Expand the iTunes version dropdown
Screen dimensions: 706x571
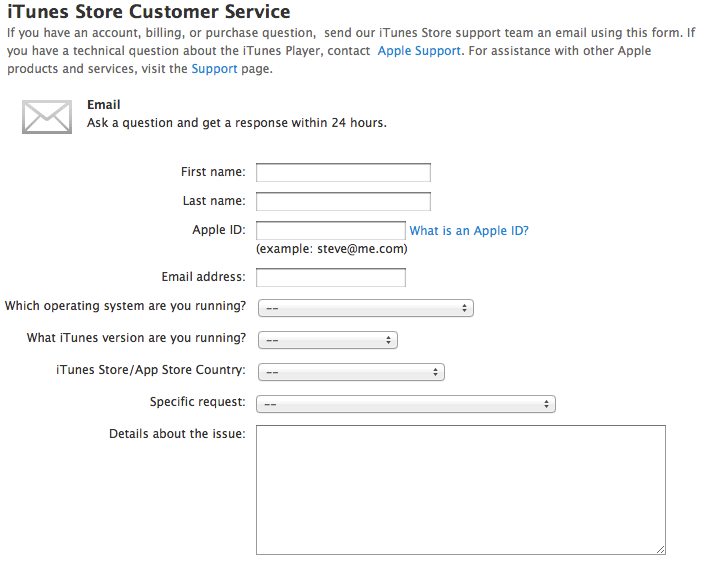(x=328, y=340)
